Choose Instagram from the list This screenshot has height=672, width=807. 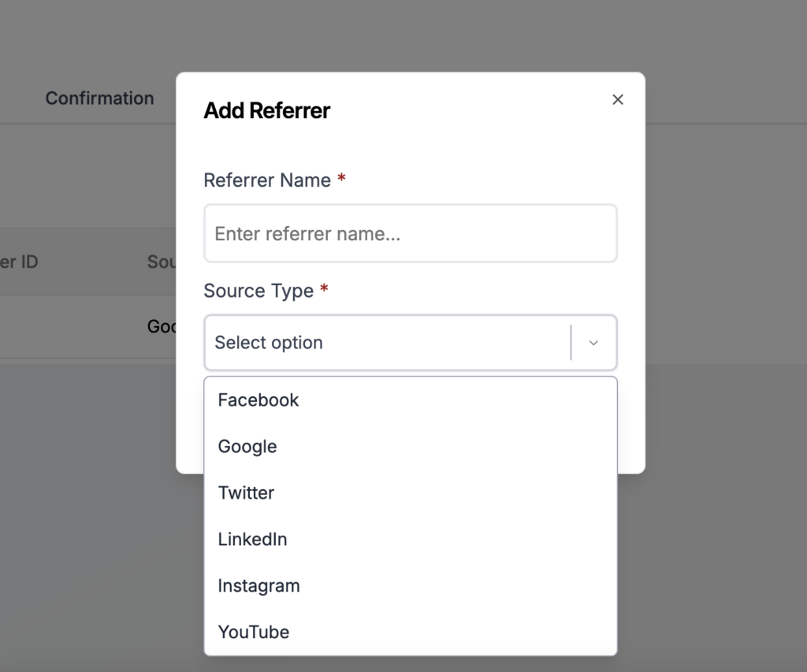click(258, 586)
